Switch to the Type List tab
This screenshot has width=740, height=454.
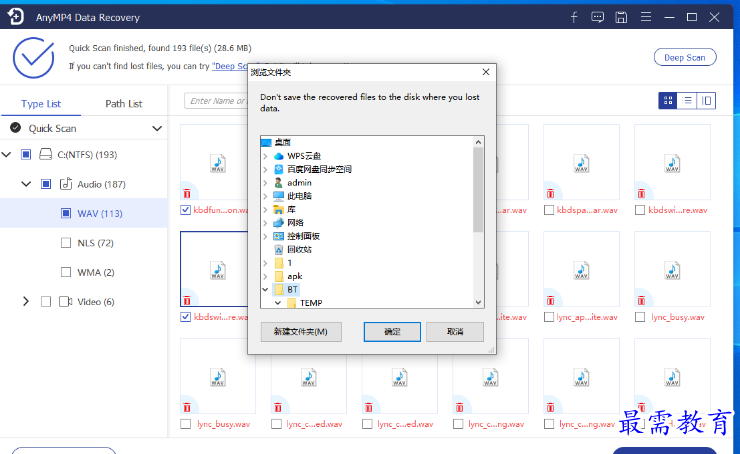[41, 104]
